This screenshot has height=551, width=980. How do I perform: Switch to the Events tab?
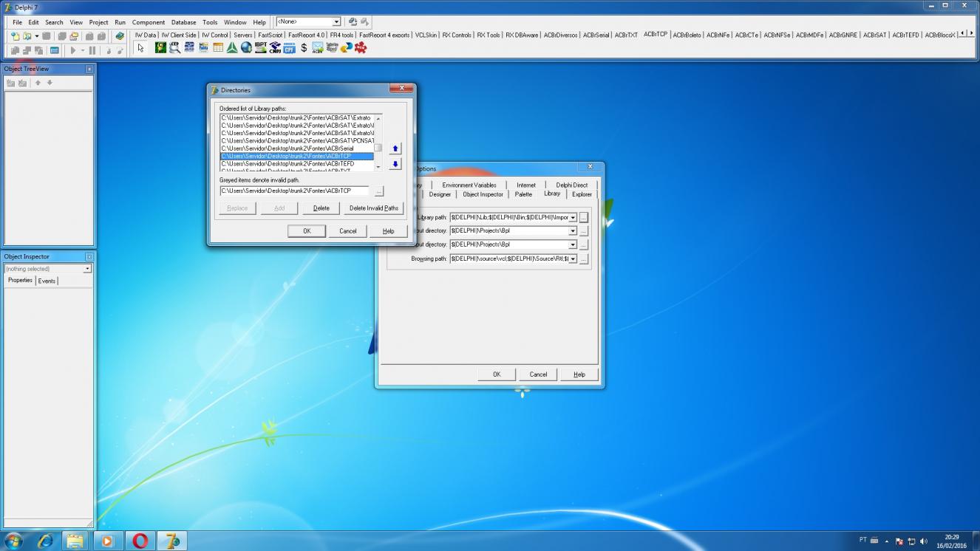pos(47,281)
